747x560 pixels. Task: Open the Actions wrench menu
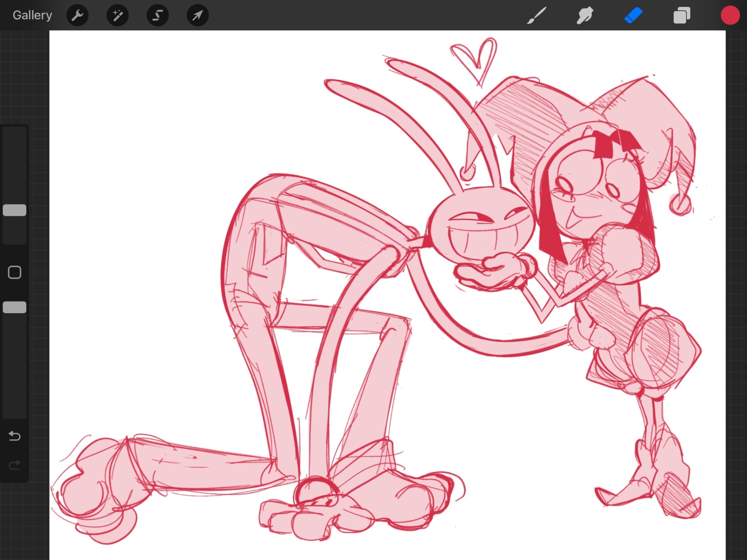coord(77,15)
